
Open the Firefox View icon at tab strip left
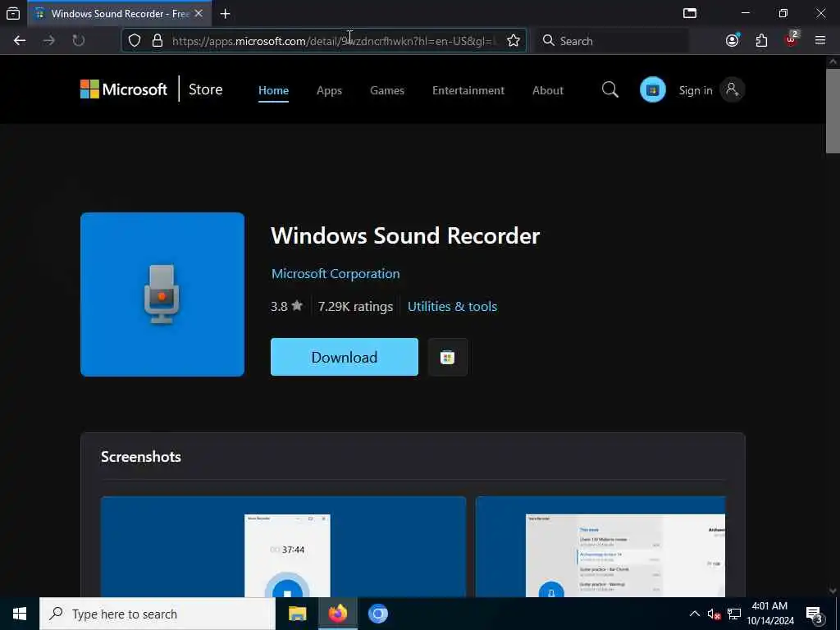[x=13, y=13]
